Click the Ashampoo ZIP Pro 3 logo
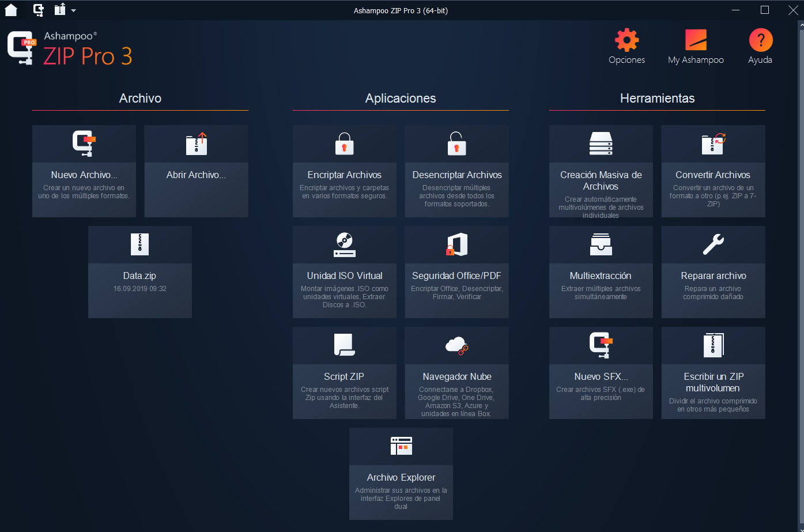804x532 pixels. click(70, 48)
